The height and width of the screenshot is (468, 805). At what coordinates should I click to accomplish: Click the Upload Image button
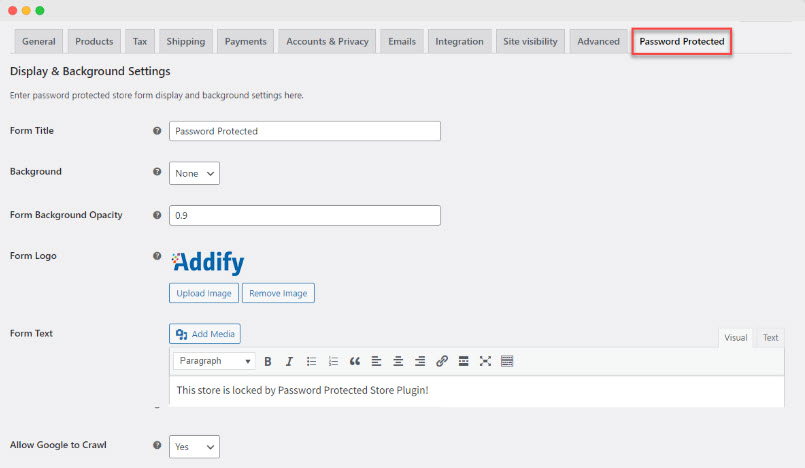point(204,293)
